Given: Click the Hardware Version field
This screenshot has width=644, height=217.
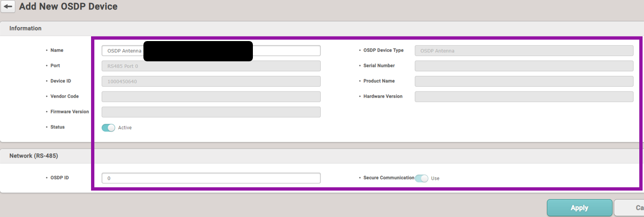Looking at the screenshot, I should coord(524,97).
